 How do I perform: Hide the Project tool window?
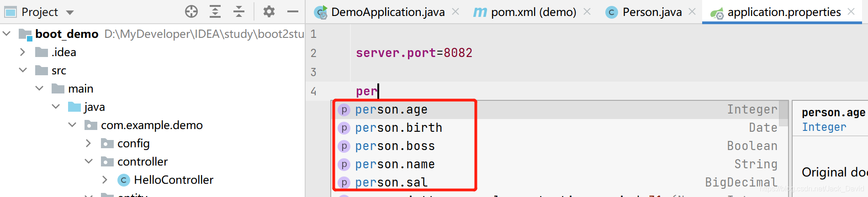point(293,12)
